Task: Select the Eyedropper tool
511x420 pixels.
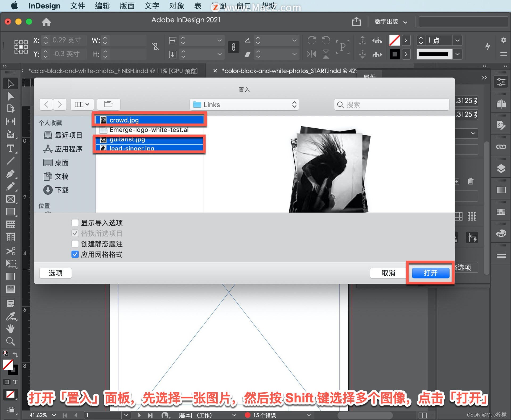Action: click(11, 316)
